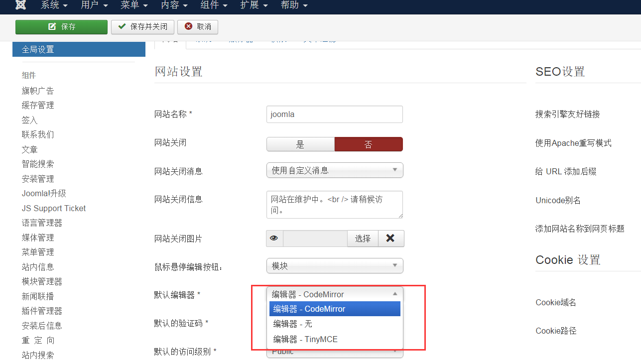Click 默认的验证码 label

[181, 323]
